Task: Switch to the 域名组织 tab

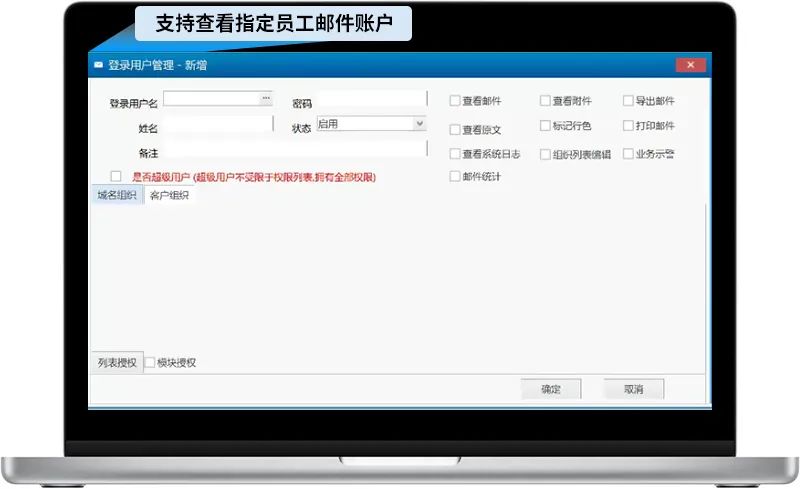Action: [x=117, y=195]
